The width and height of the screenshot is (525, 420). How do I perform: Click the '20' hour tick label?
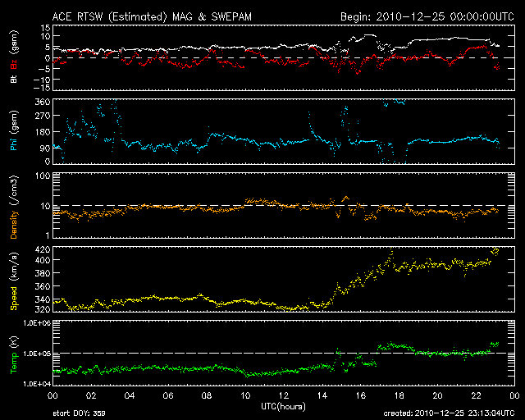(437, 395)
